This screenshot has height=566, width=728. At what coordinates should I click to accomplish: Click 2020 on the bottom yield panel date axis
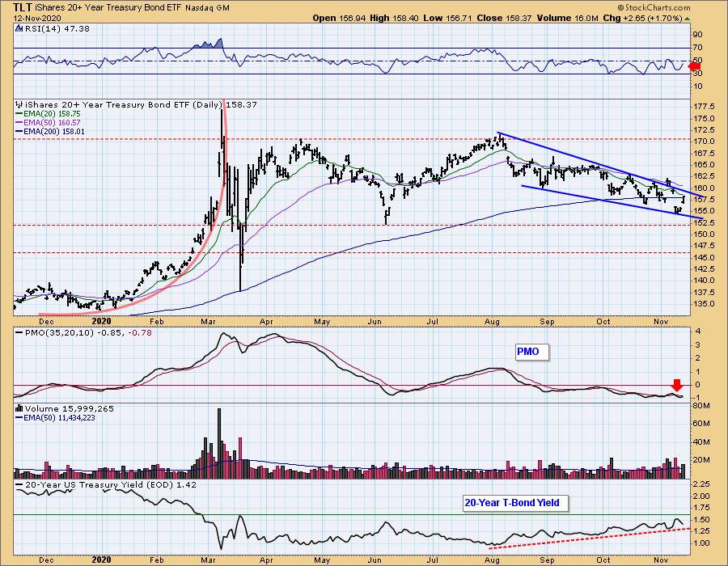click(101, 560)
